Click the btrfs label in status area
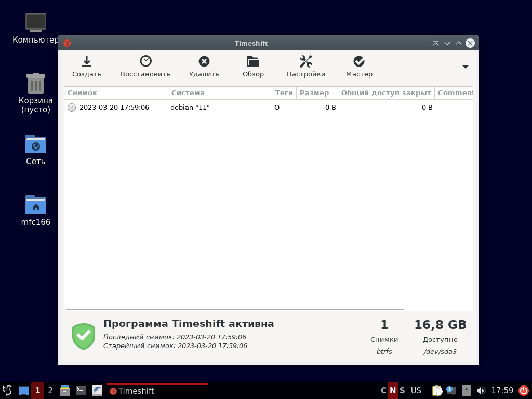Image resolution: width=532 pixels, height=399 pixels. coord(384,352)
